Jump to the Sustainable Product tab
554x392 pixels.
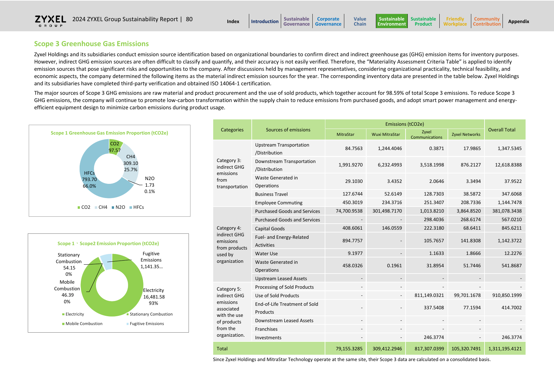pos(423,21)
